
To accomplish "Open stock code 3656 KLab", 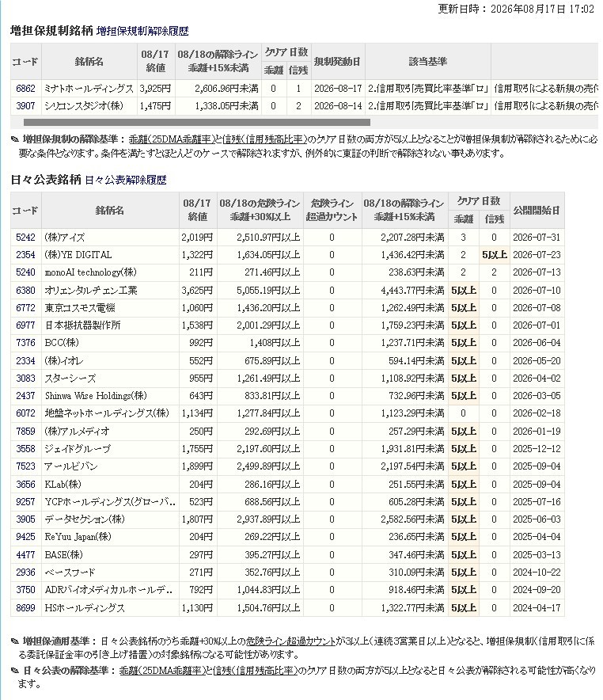I will pyautogui.click(x=25, y=484).
